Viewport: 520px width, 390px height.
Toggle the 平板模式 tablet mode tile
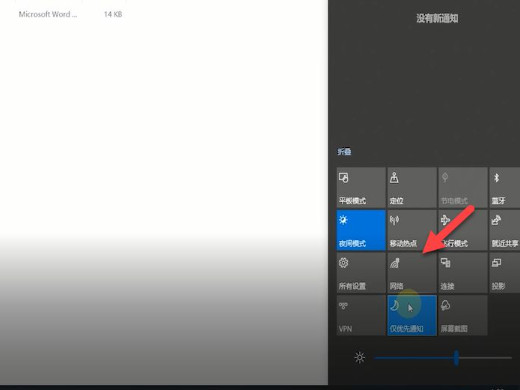(x=361, y=188)
